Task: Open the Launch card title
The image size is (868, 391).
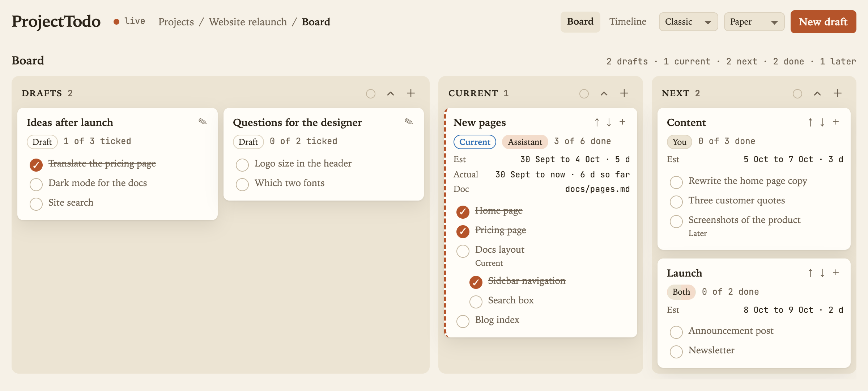Action: [x=684, y=273]
